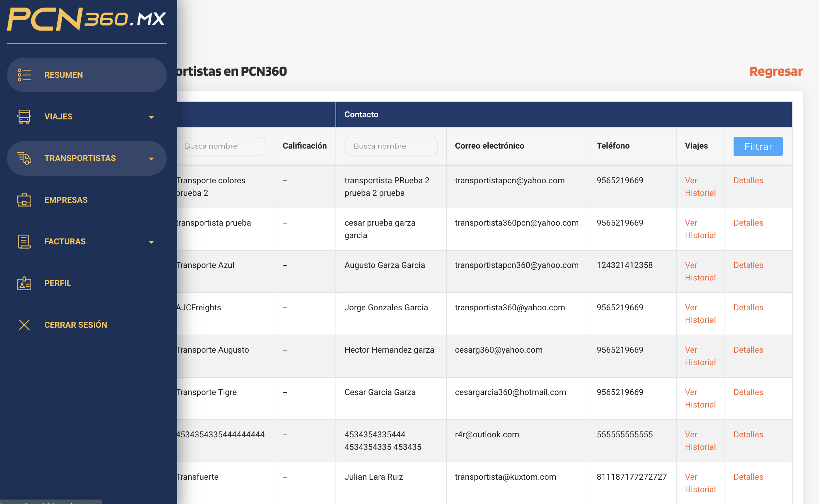View trip history for transportista prueba
Screen dimensions: 819x504
[700, 229]
